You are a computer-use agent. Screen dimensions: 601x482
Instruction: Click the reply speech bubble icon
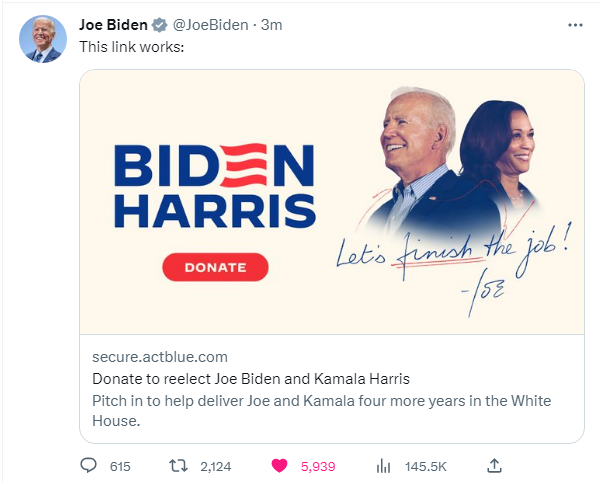[x=89, y=466]
